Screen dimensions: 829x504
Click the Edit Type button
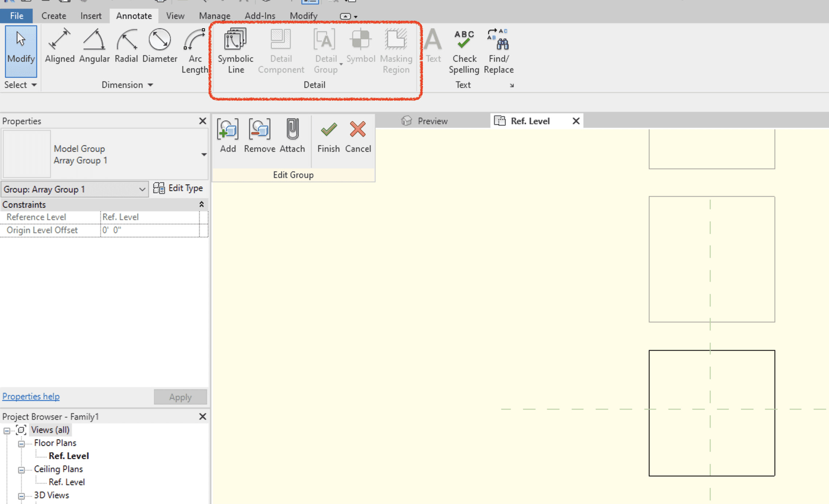(x=178, y=188)
